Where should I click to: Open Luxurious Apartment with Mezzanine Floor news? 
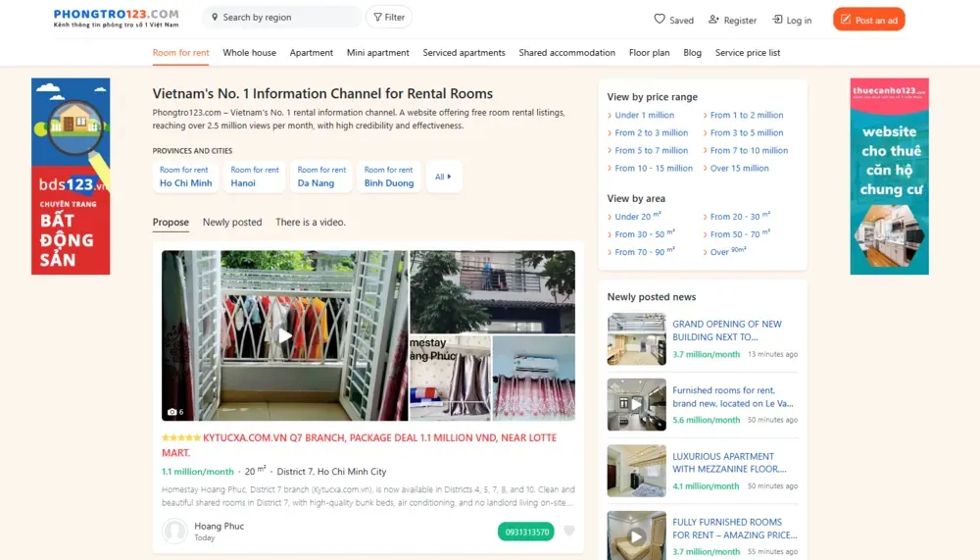point(729,462)
